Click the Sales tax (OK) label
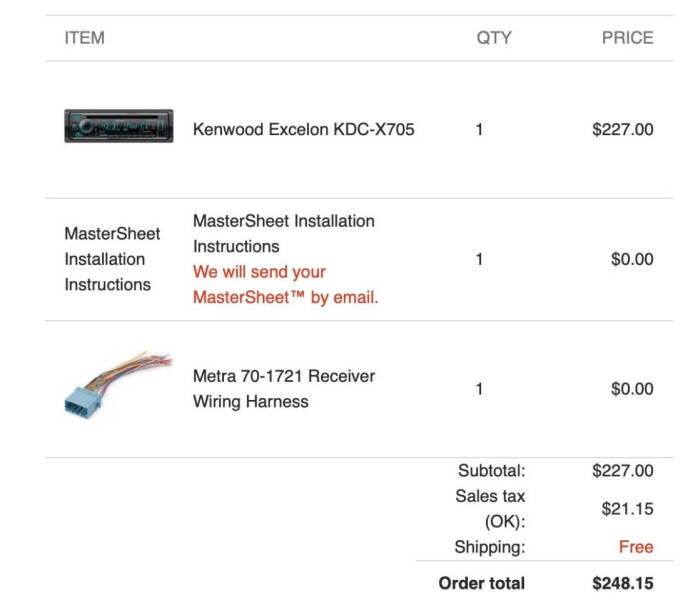 click(490, 509)
